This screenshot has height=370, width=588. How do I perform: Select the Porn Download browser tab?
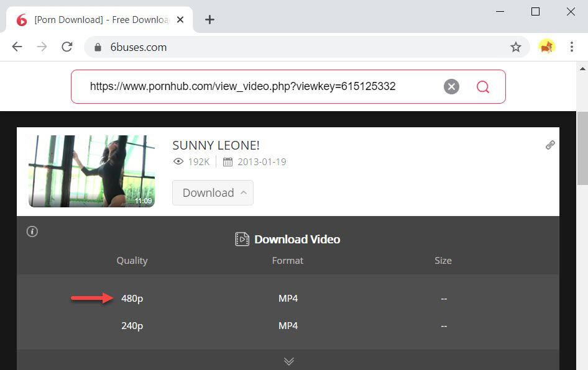[99, 19]
